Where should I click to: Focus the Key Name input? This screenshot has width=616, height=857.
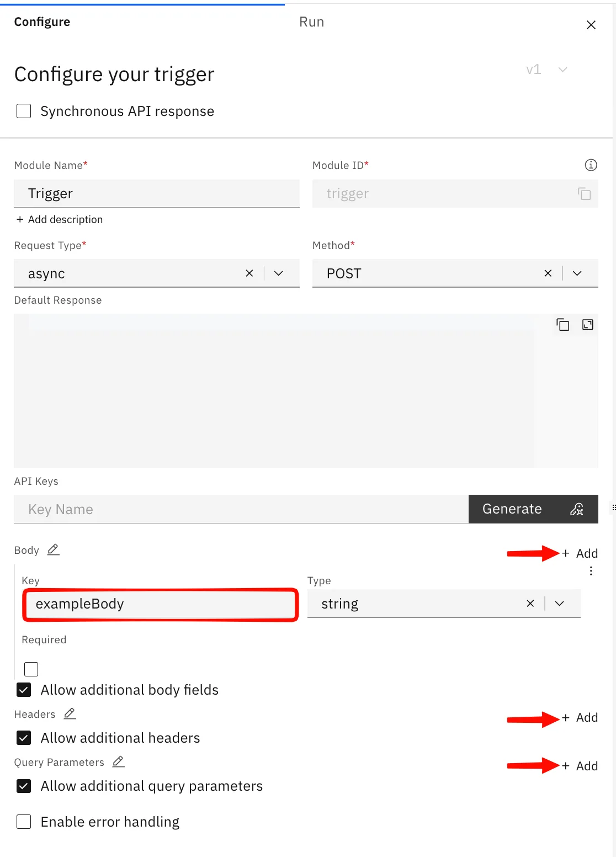tap(241, 509)
